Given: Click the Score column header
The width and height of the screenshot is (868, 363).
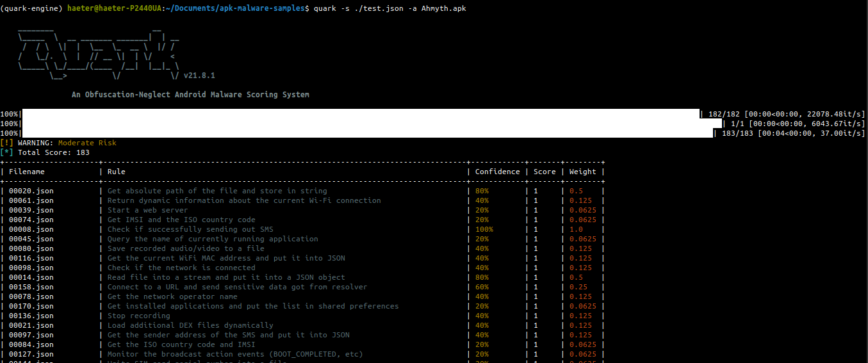Looking at the screenshot, I should pyautogui.click(x=545, y=172).
